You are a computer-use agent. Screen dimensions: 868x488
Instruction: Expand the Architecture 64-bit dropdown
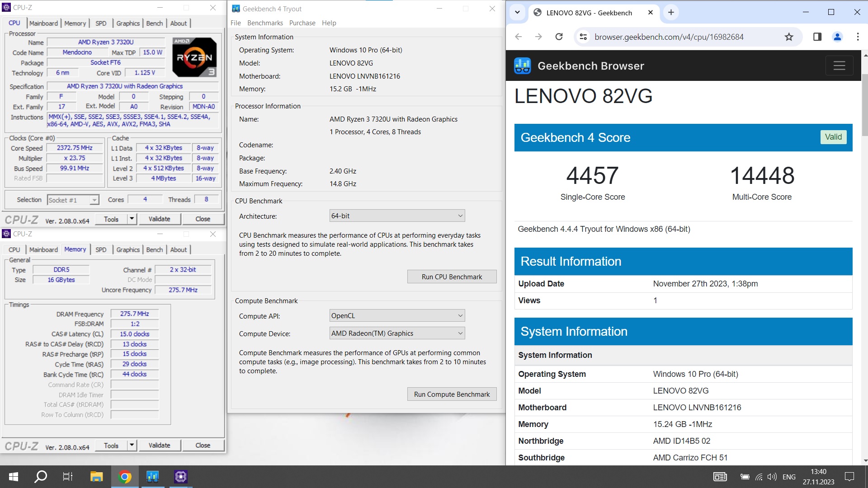pos(397,216)
